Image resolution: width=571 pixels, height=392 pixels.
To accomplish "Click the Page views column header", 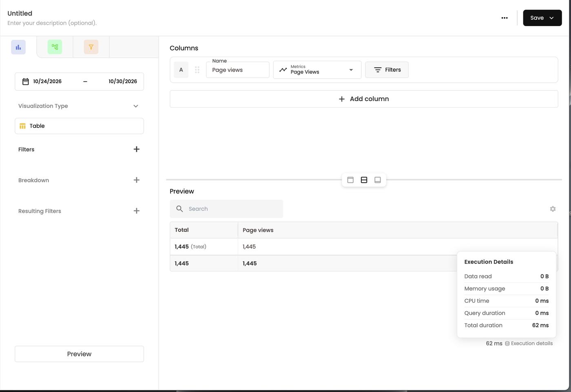I will (x=398, y=230).
